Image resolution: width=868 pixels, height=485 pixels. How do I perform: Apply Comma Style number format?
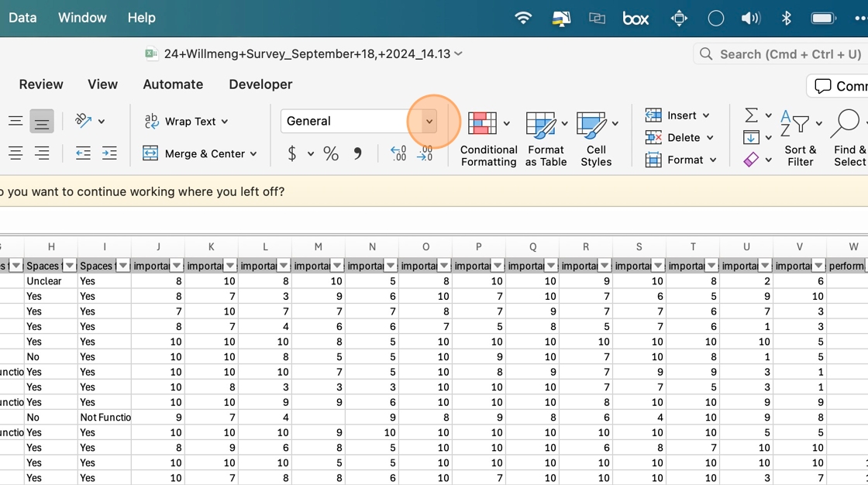(357, 153)
